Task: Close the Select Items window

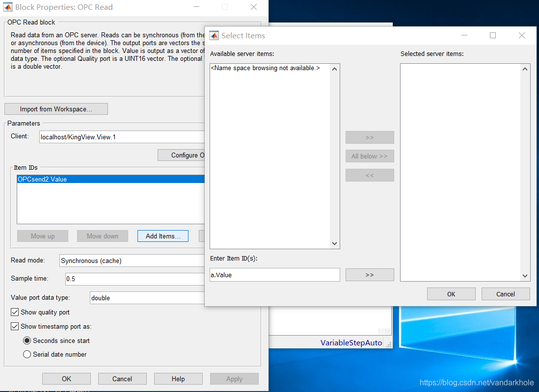Action: (x=521, y=35)
